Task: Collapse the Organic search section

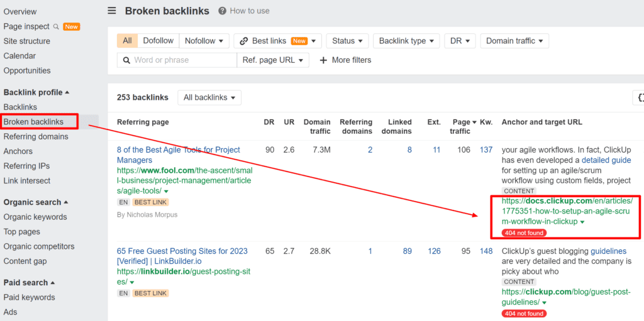Action: point(66,202)
